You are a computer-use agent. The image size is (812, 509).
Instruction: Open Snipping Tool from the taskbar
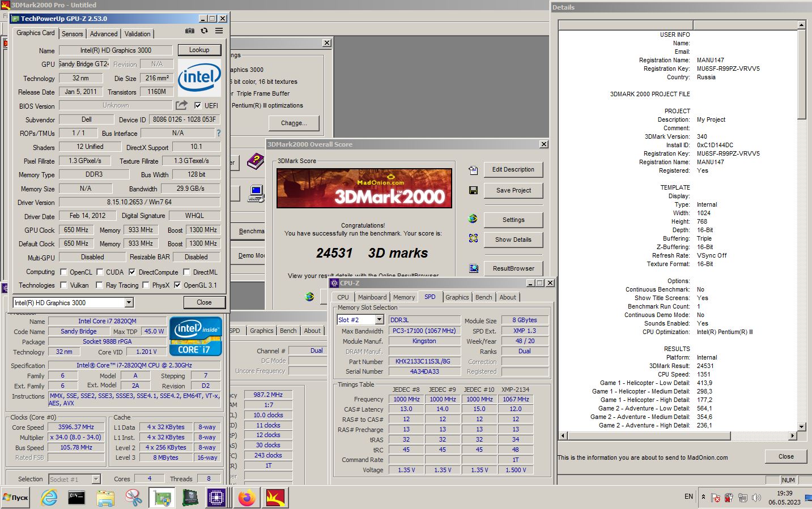click(133, 498)
